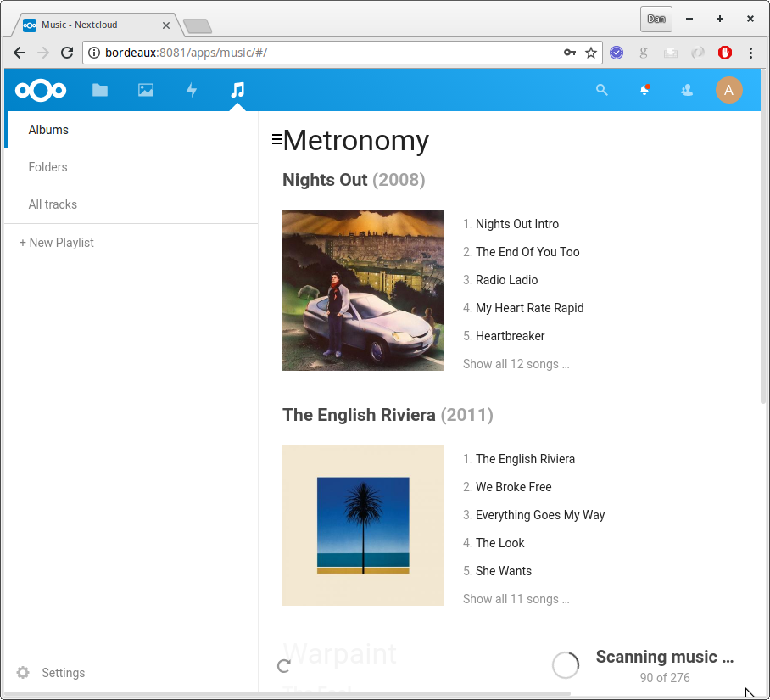Click the vertical page scrollbar
This screenshot has height=700, width=770.
coord(763,236)
